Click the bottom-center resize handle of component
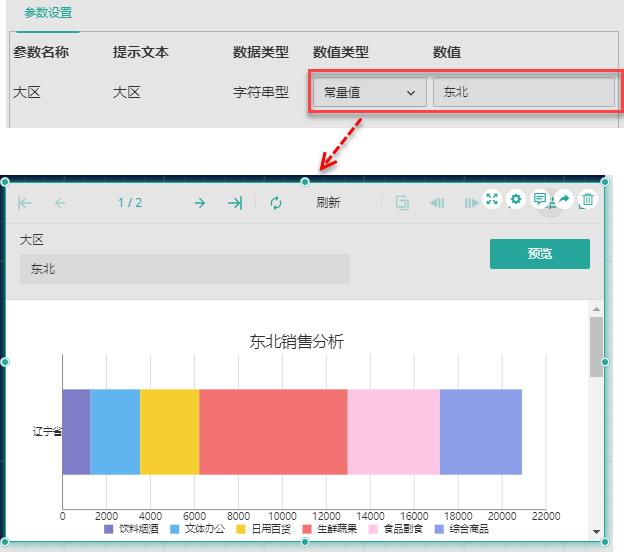The image size is (624, 552). point(305,542)
